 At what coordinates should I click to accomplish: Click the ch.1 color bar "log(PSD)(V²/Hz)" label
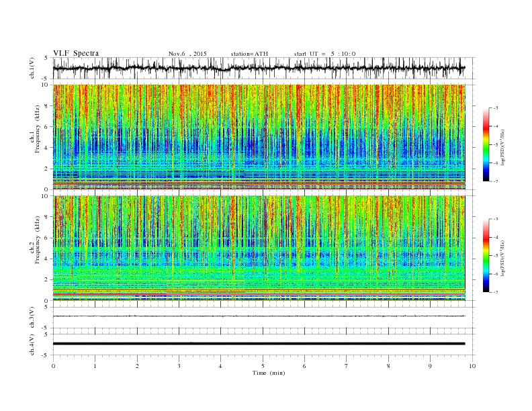click(x=503, y=146)
